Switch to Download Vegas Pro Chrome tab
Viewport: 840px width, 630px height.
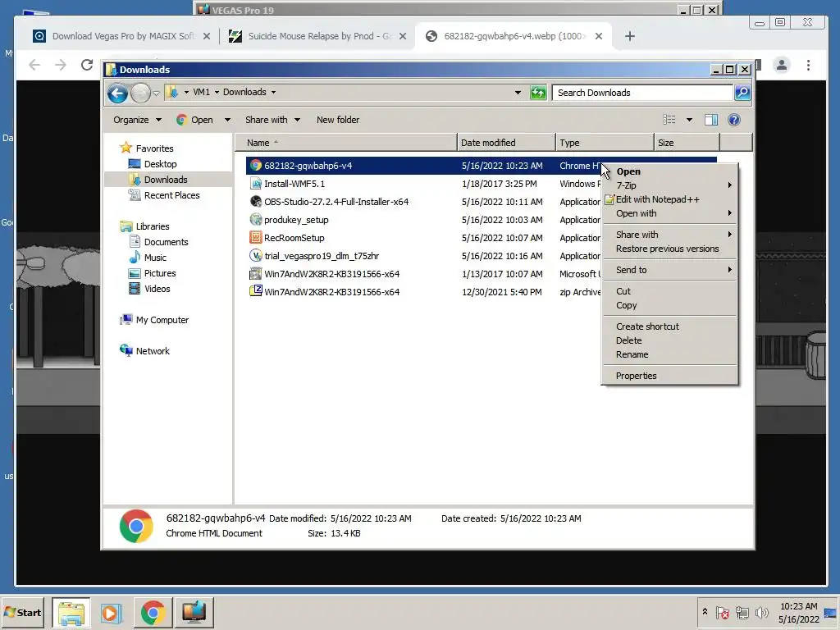pos(121,36)
